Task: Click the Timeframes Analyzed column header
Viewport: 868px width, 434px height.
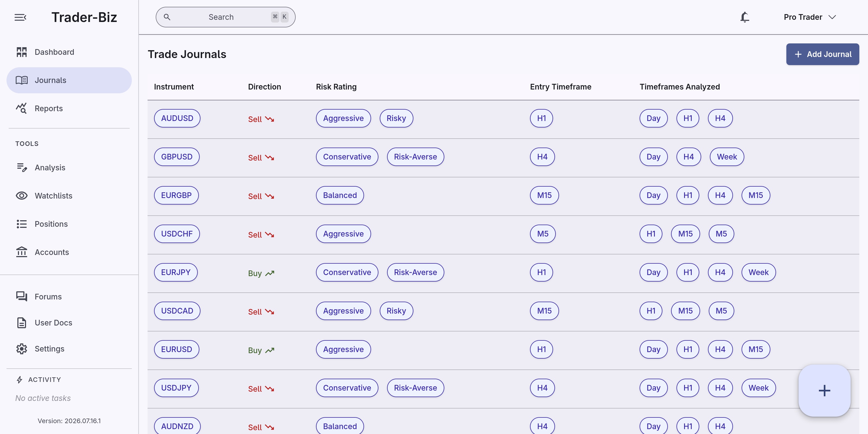Action: coord(680,87)
